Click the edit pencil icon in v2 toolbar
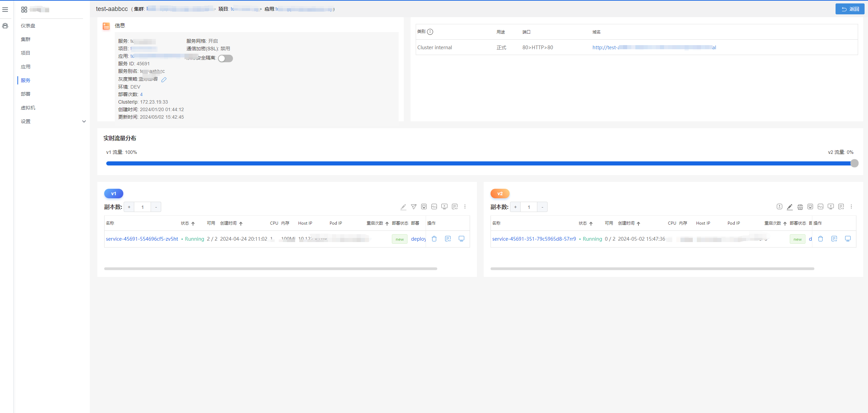 click(790, 207)
